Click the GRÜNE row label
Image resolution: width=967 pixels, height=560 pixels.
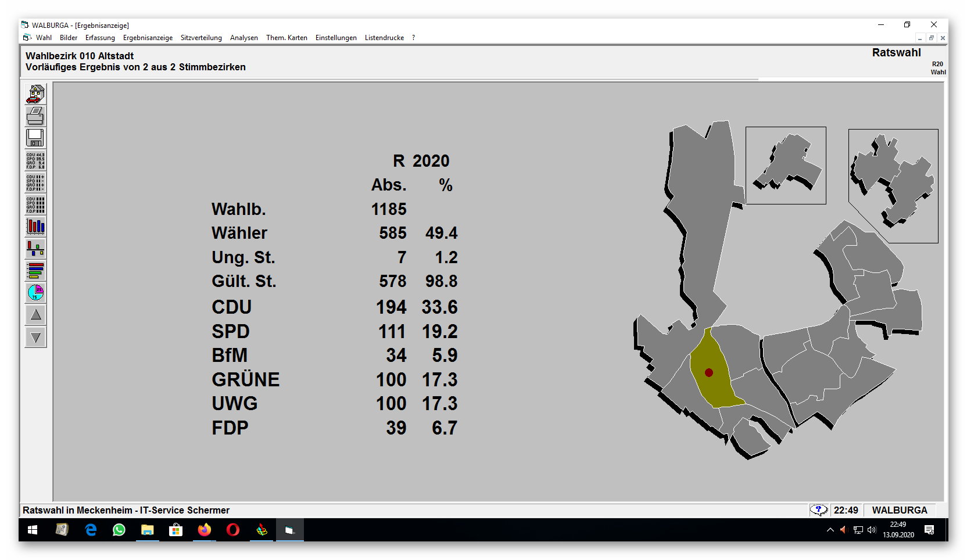point(245,379)
